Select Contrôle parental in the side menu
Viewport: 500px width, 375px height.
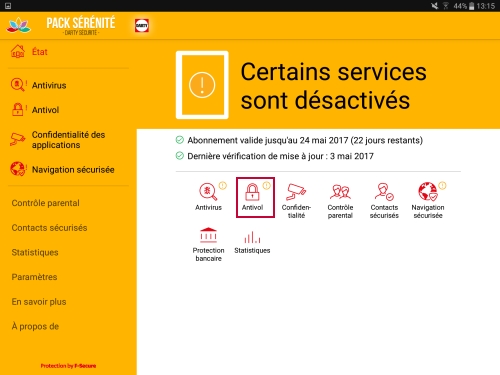coord(45,203)
